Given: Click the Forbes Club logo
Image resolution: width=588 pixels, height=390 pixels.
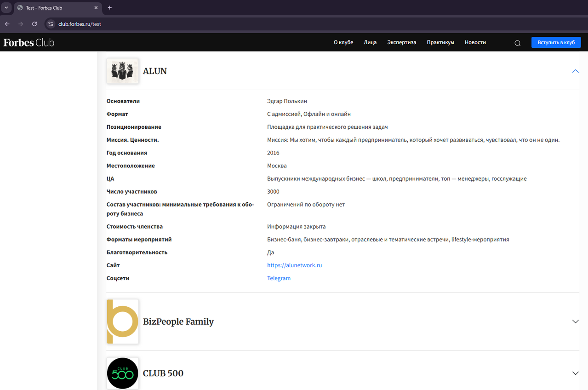Looking at the screenshot, I should pos(29,42).
